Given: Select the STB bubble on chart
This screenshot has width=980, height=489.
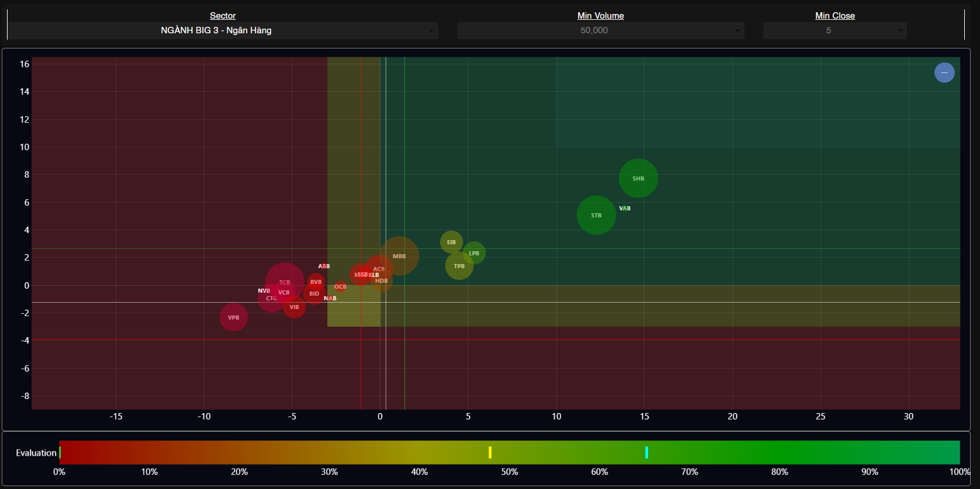Looking at the screenshot, I should click(596, 215).
